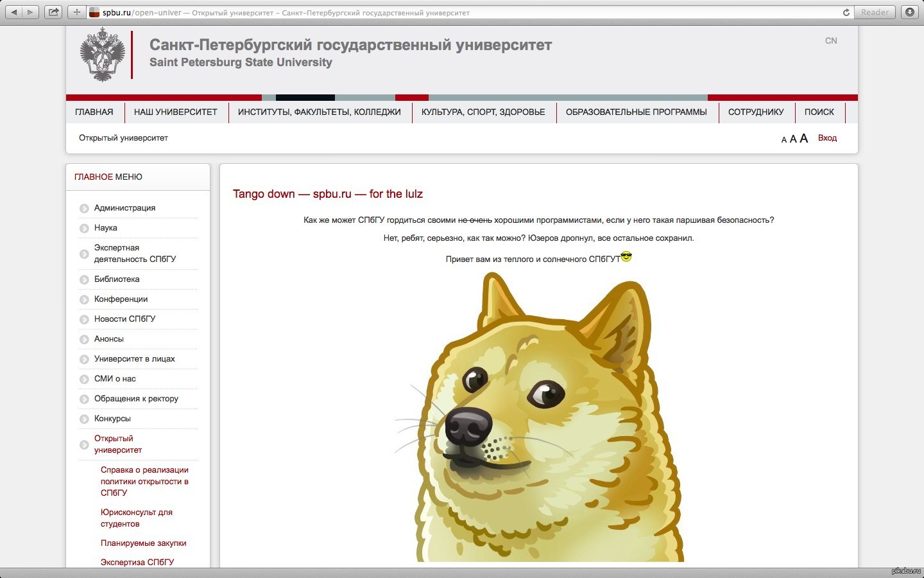Click the sunglasses emoji after СПбГУТ

pos(626,257)
